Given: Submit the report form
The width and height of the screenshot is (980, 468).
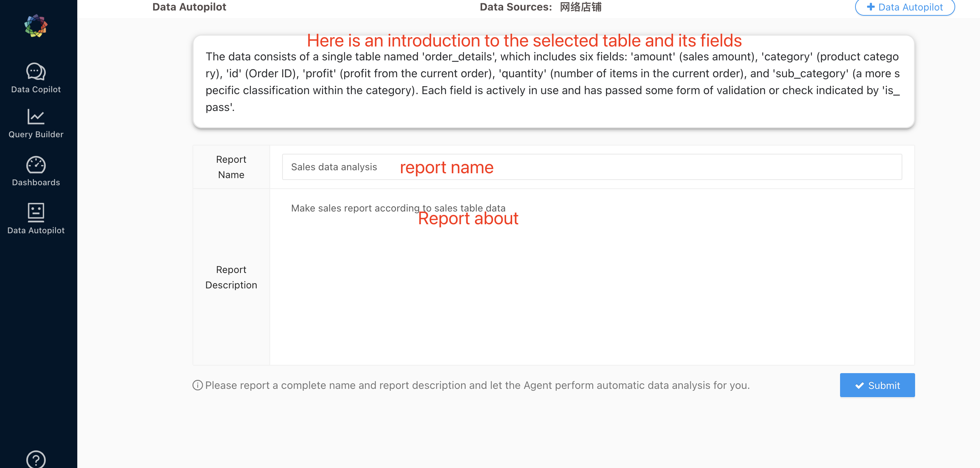Looking at the screenshot, I should coord(877,385).
